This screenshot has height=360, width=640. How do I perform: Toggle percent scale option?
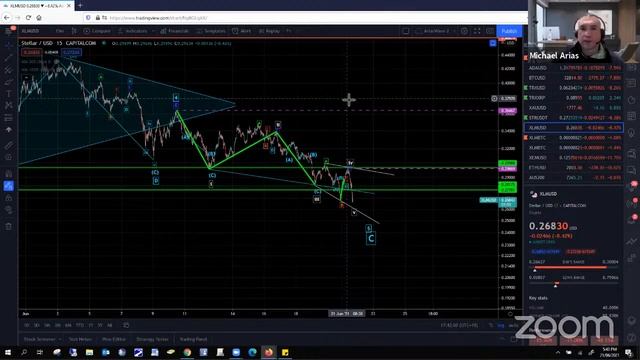coord(491,325)
